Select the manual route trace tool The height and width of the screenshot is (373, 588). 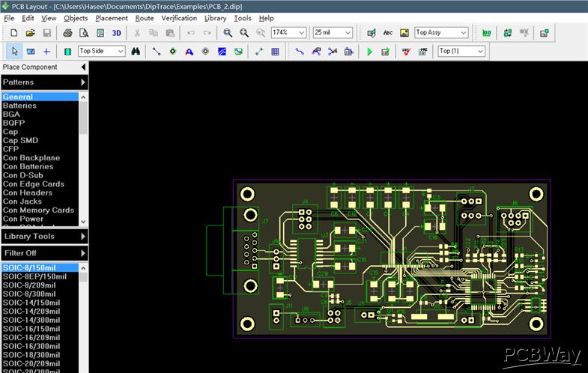(300, 52)
